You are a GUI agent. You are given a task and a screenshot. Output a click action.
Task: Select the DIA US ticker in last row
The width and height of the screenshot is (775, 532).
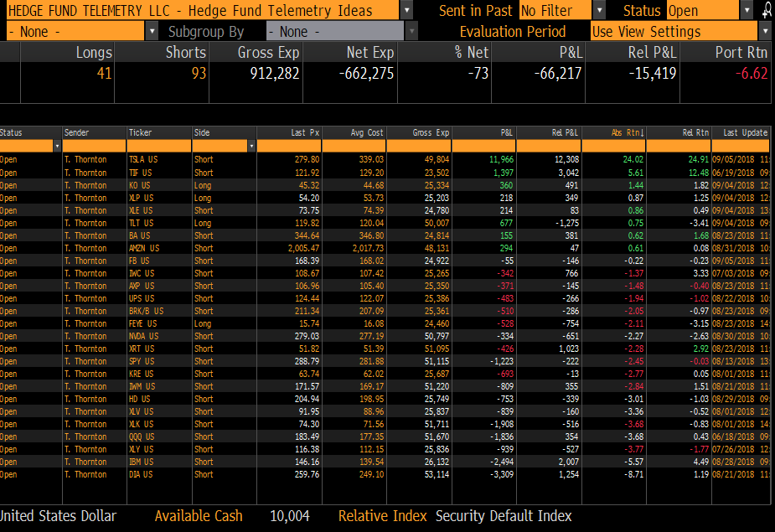(140, 474)
